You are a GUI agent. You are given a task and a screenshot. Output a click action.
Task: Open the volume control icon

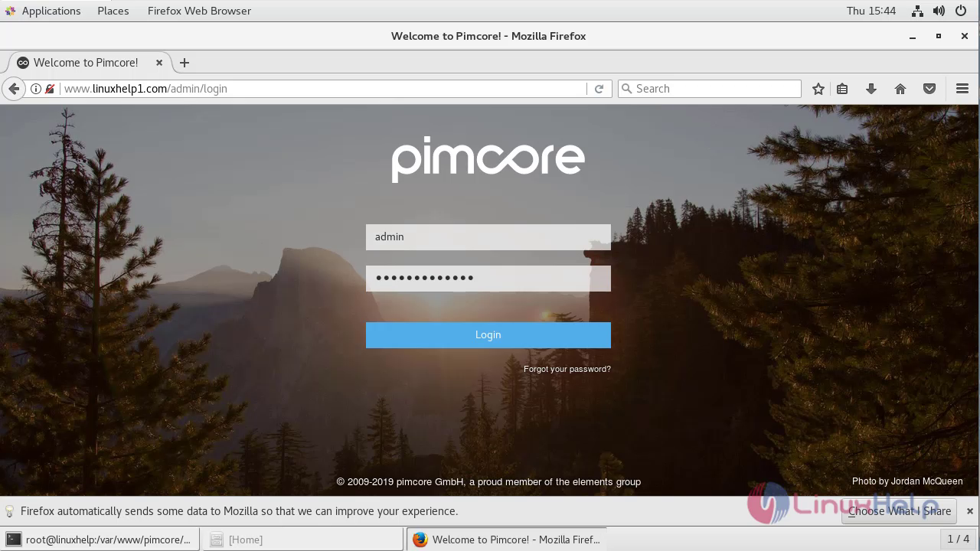coord(939,11)
